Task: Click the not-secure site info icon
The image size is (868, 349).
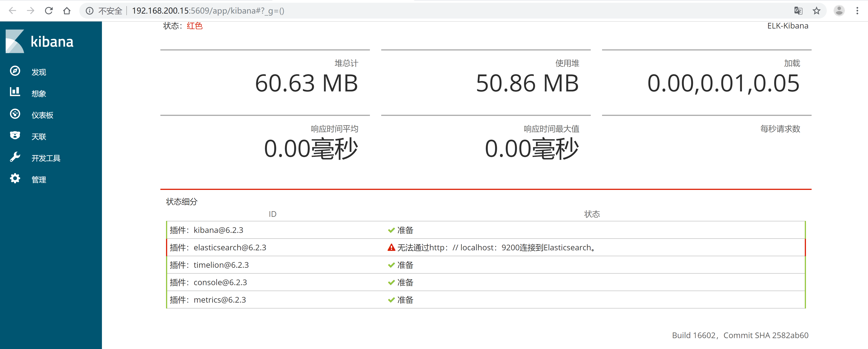Action: tap(89, 11)
